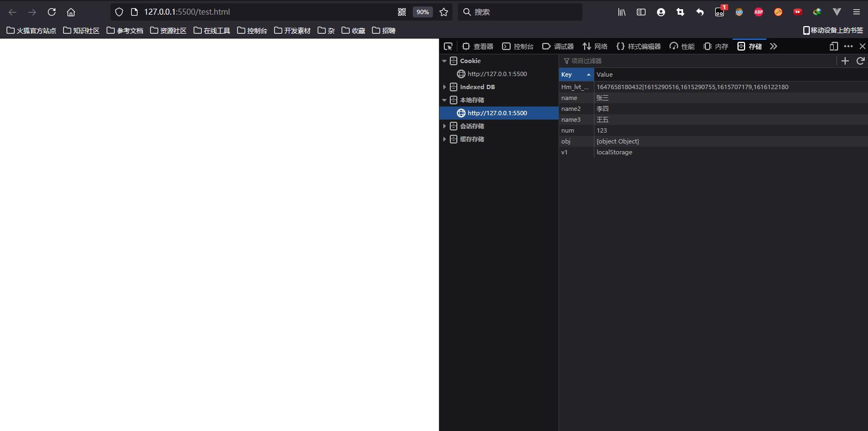
Task: Open the 火狐官方站点 bookmark folder
Action: 31,30
